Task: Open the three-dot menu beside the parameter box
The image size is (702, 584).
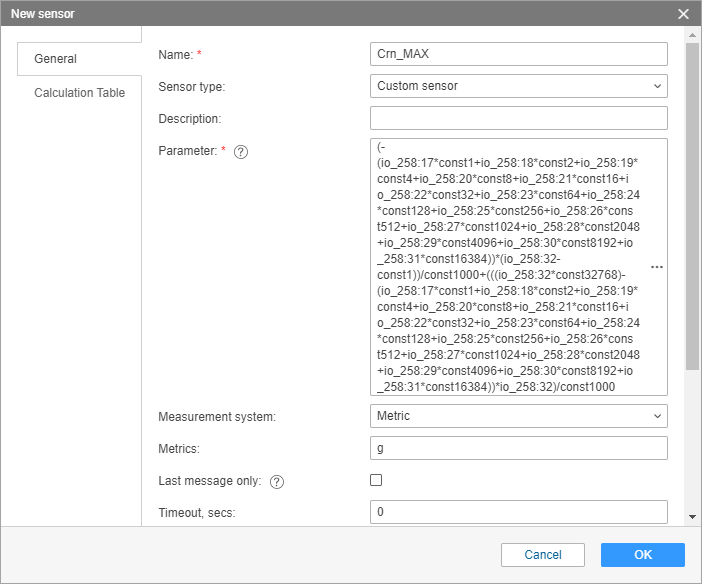Action: click(657, 268)
